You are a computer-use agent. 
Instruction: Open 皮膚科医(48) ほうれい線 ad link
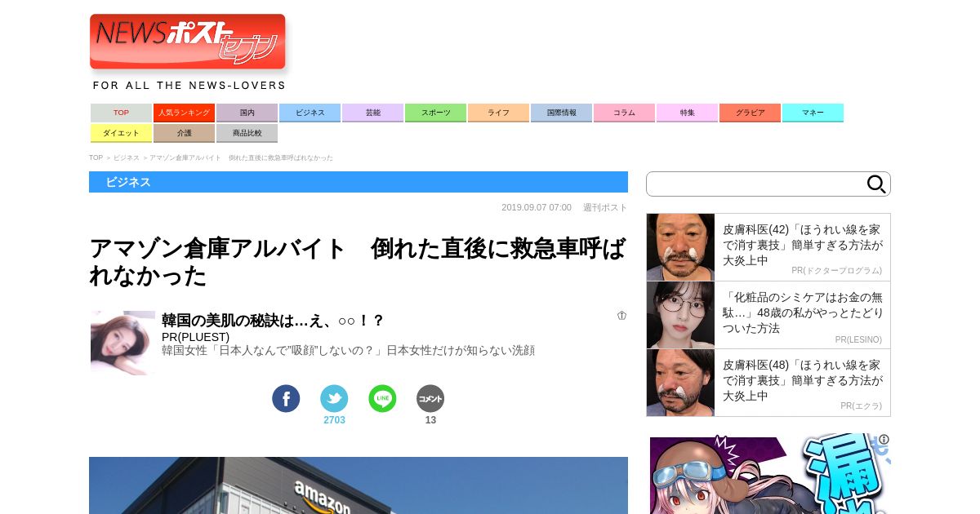(x=803, y=380)
